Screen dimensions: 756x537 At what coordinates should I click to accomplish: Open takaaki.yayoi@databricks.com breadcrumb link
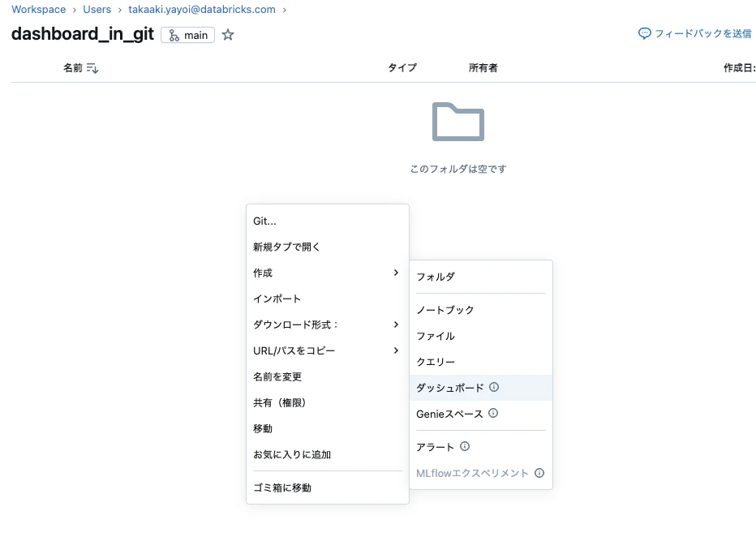(x=202, y=10)
